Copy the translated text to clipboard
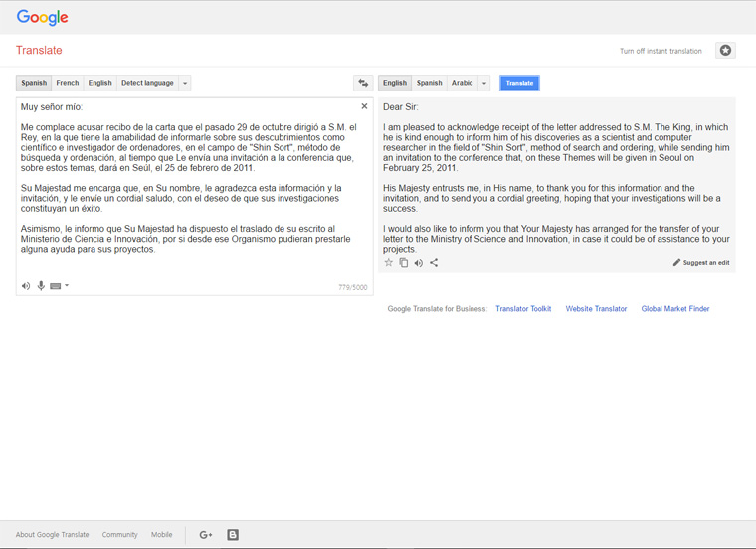756x549 pixels. [x=404, y=263]
